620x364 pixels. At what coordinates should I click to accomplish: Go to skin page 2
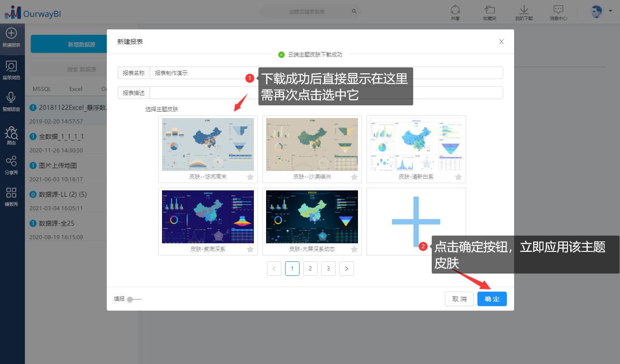click(x=310, y=268)
